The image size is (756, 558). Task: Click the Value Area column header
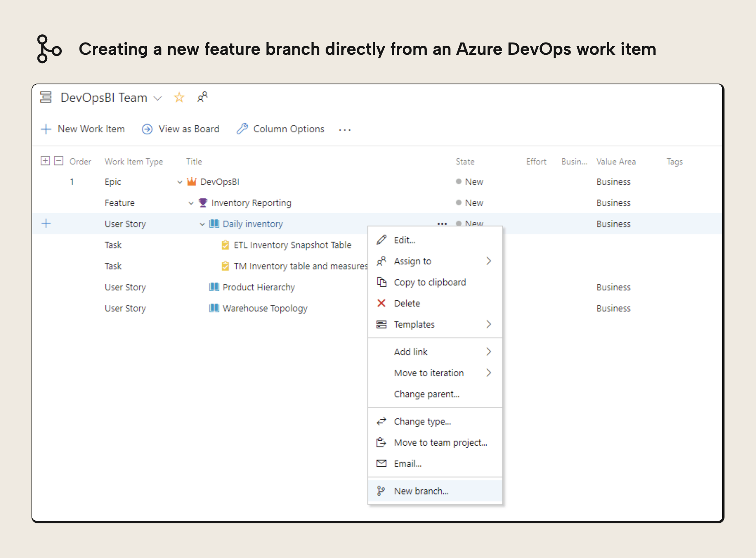click(616, 162)
